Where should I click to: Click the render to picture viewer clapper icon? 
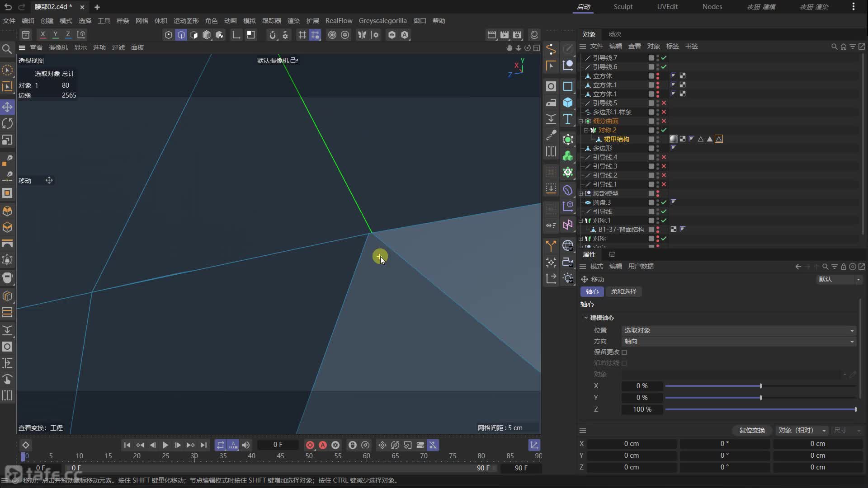click(x=505, y=35)
